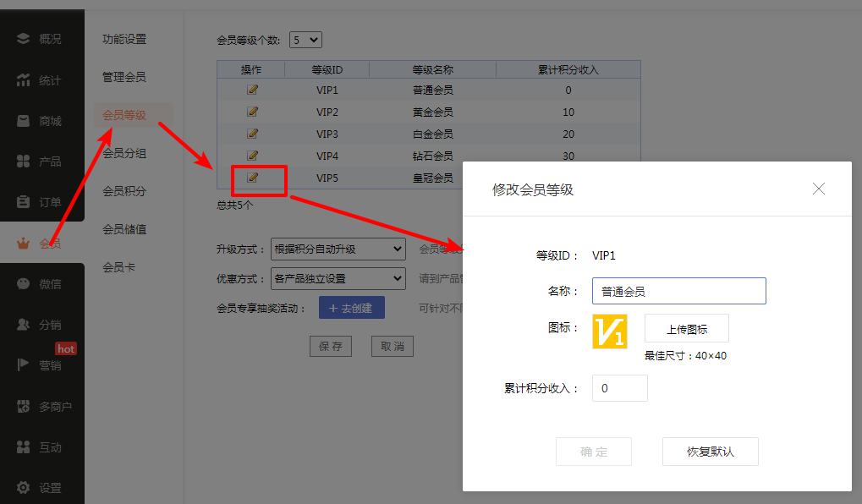Click the edit pencil icon for VIP2
The height and width of the screenshot is (504, 862).
point(252,112)
